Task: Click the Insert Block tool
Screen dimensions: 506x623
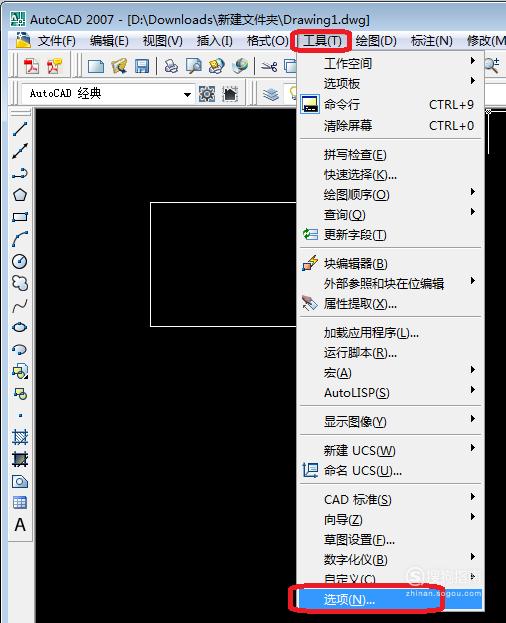Action: pos(20,372)
